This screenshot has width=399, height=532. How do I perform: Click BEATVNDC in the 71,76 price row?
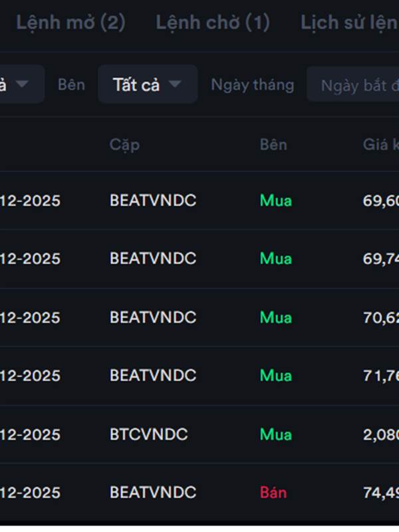152,376
